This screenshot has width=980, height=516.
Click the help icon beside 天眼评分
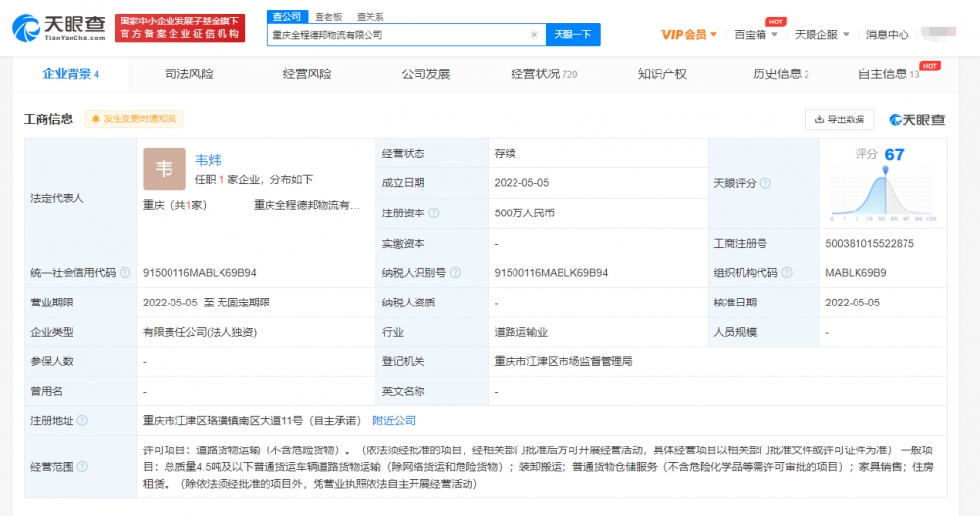[765, 183]
